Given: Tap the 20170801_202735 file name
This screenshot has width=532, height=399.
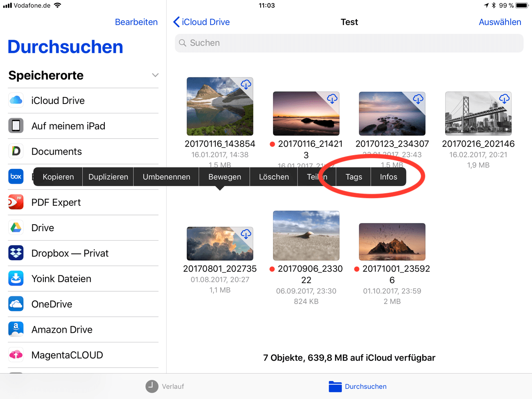Looking at the screenshot, I should pos(220,269).
